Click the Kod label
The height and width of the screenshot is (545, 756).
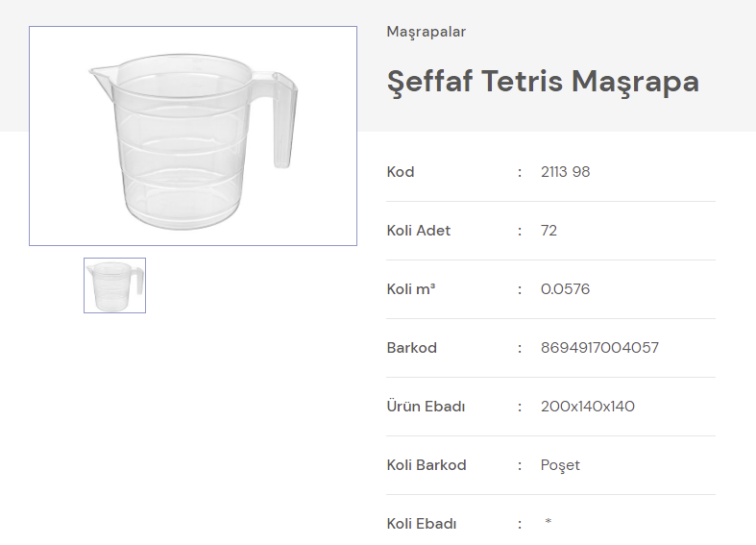[x=401, y=172]
